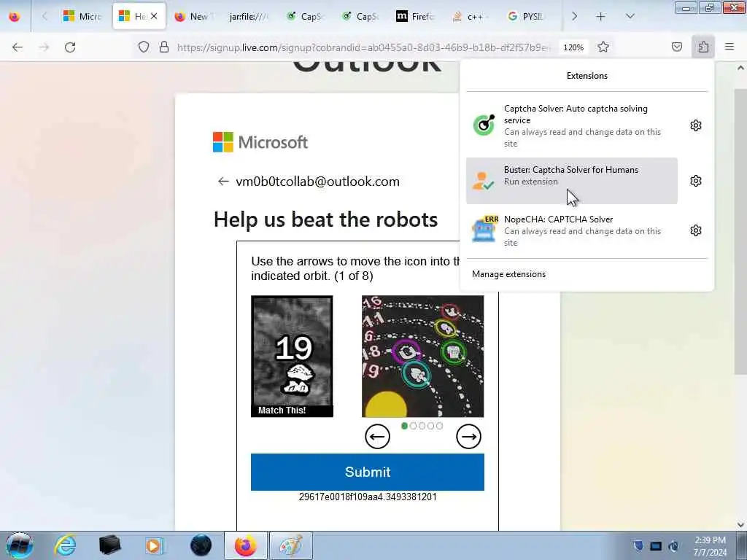Switch to the Micro tab
The image size is (747, 560).
point(83,16)
